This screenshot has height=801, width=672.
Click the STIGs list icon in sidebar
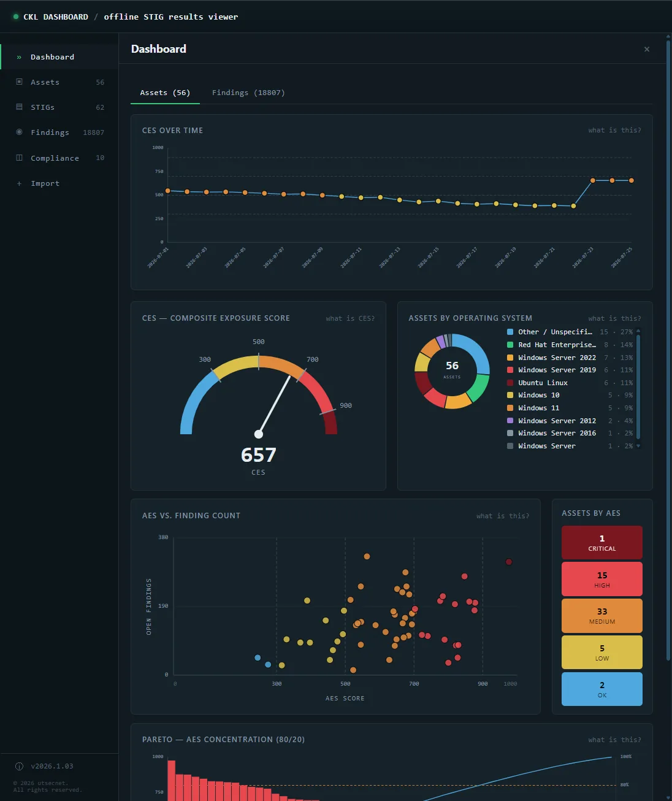(19, 107)
